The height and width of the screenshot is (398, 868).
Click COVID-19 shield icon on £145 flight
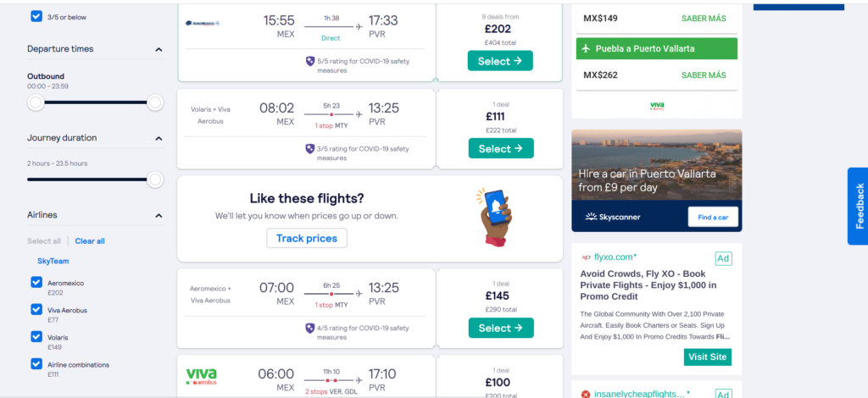(x=310, y=329)
